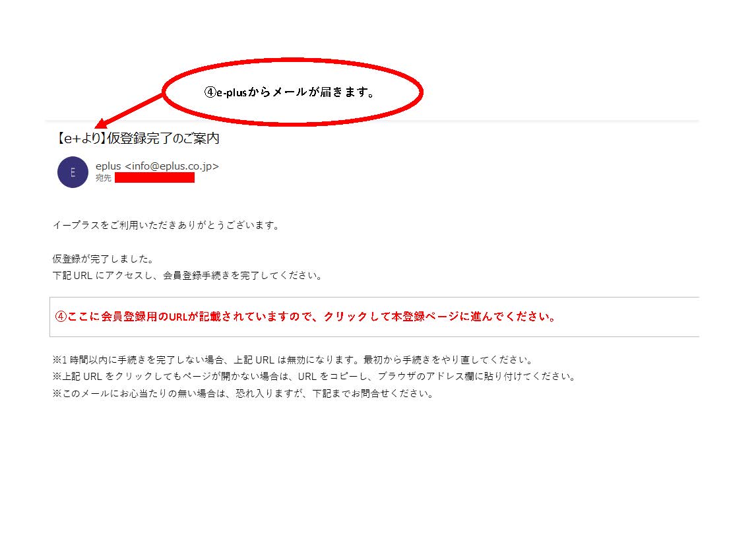Screen dimensions: 756x535
Task: Click the sender name eplus
Action: tap(108, 166)
